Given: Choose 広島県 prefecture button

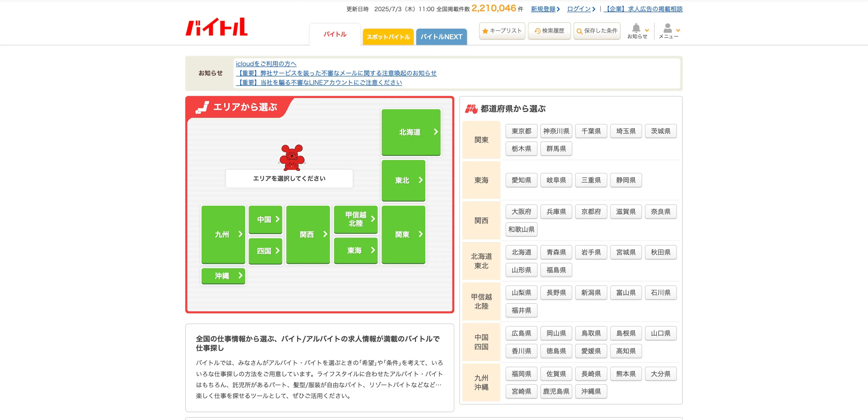Looking at the screenshot, I should pos(521,333).
